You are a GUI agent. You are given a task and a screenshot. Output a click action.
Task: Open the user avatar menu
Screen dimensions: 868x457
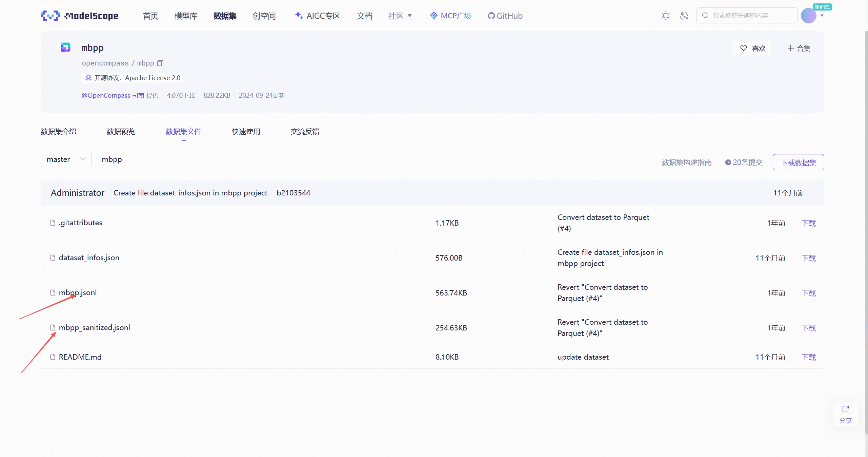pyautogui.click(x=808, y=16)
